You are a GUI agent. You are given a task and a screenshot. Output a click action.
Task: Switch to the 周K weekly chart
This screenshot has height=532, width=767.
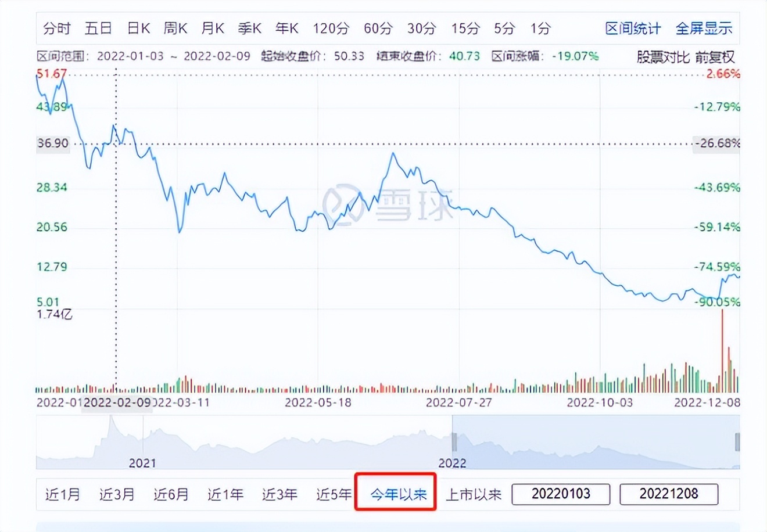[175, 28]
